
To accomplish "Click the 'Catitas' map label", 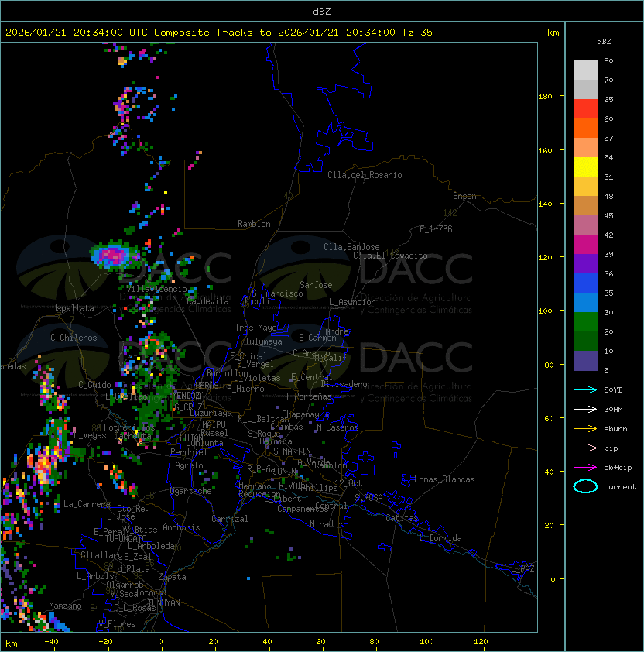I will tap(402, 518).
